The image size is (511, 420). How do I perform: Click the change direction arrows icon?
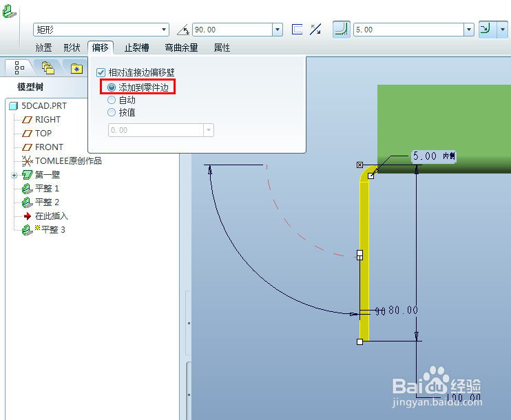(315, 30)
